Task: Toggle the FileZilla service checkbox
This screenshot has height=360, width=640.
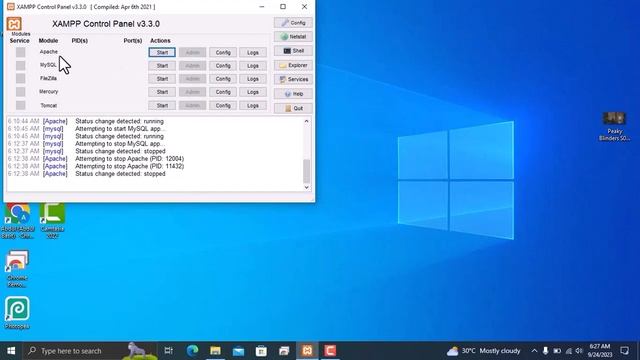Action: [x=20, y=78]
